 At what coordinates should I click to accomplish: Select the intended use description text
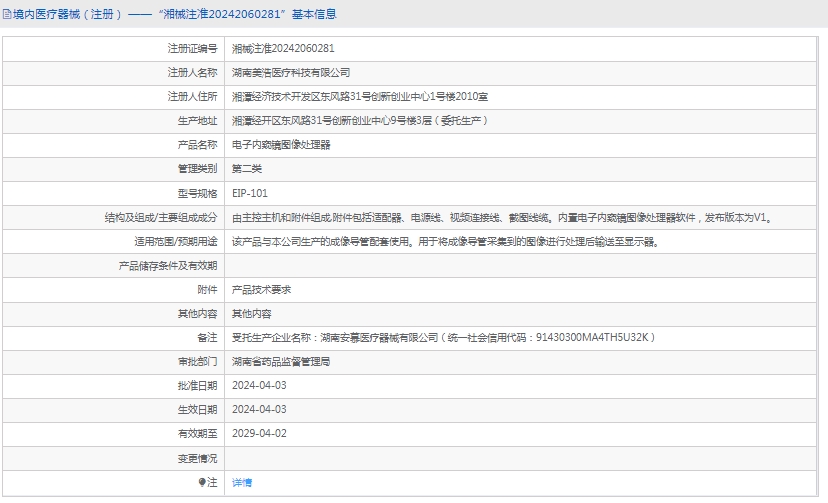tap(445, 241)
